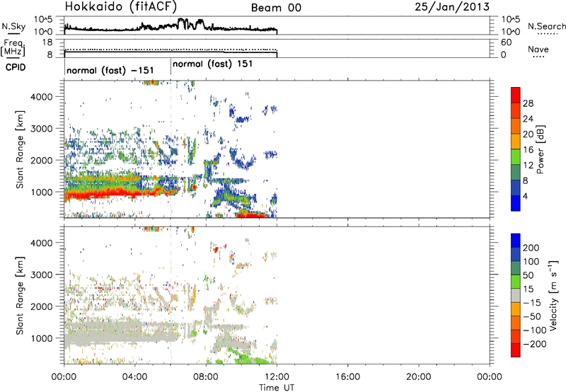Click the '12:00' time axis tick label
This screenshot has height=392, width=566.
pos(277,377)
